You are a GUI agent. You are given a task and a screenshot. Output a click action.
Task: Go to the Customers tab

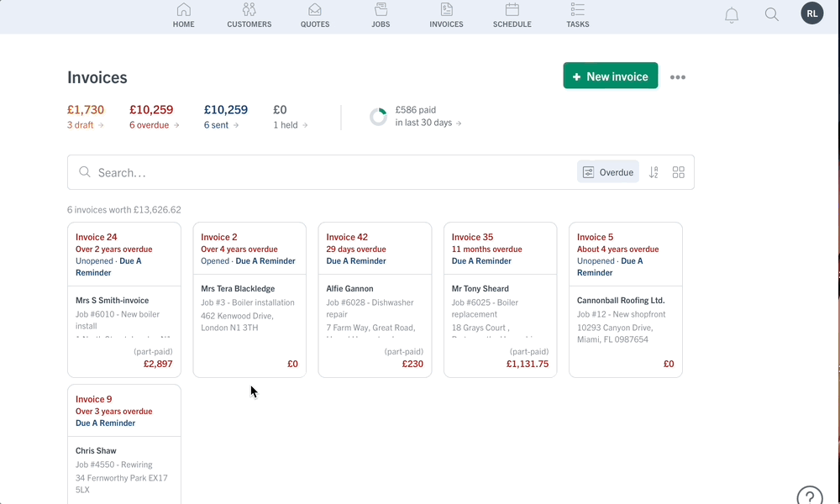coord(249,15)
